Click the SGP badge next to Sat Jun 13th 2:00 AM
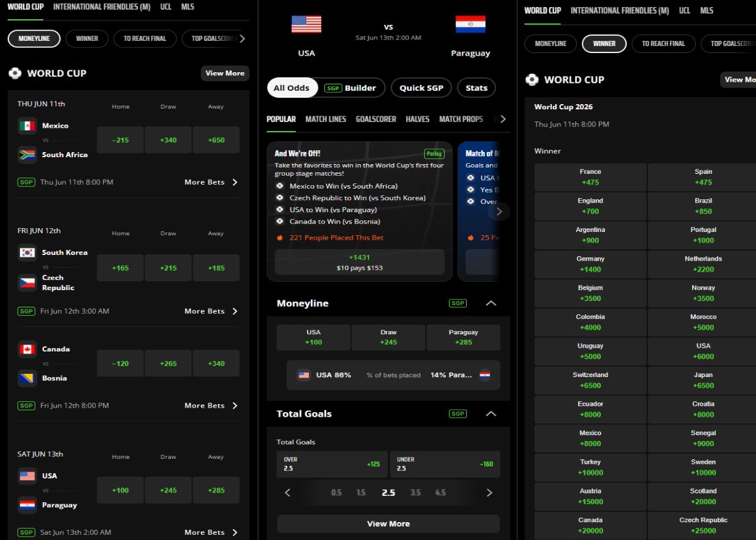The height and width of the screenshot is (540, 756). pyautogui.click(x=26, y=532)
